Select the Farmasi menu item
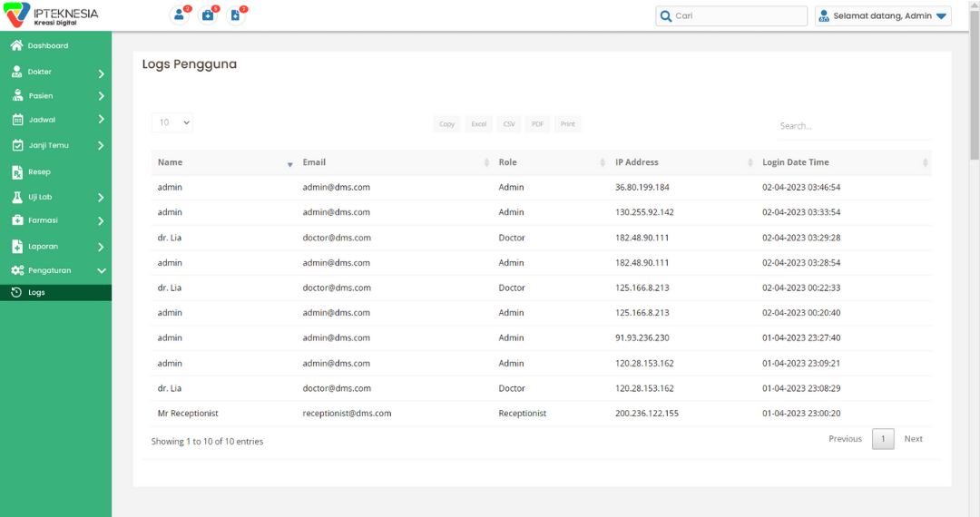This screenshot has width=980, height=517. [43, 220]
